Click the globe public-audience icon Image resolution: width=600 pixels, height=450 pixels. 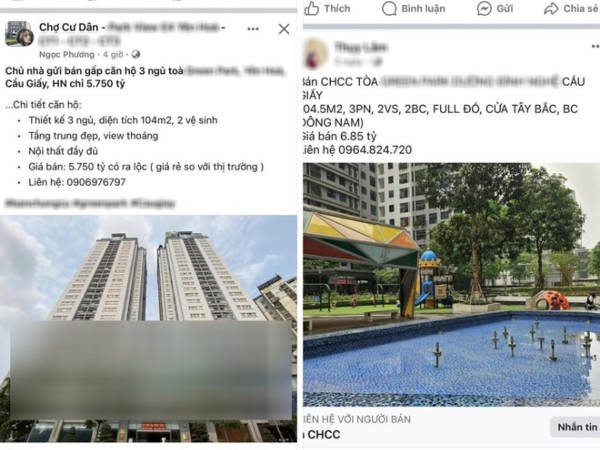(x=136, y=54)
